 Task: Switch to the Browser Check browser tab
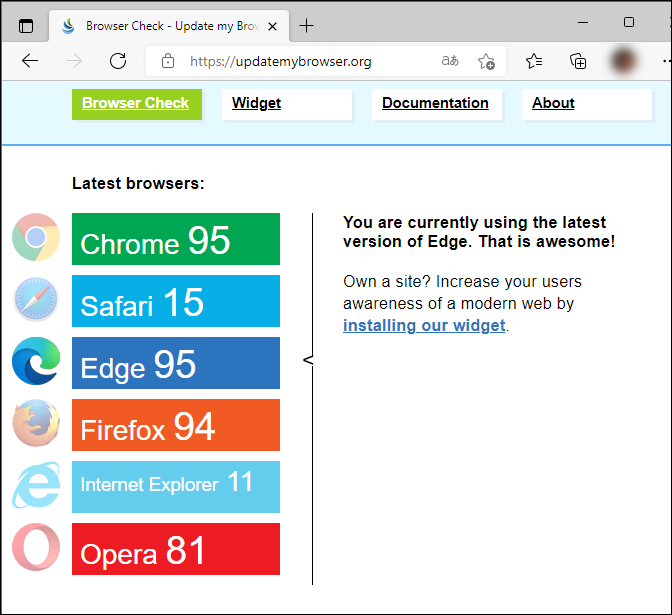click(x=169, y=26)
